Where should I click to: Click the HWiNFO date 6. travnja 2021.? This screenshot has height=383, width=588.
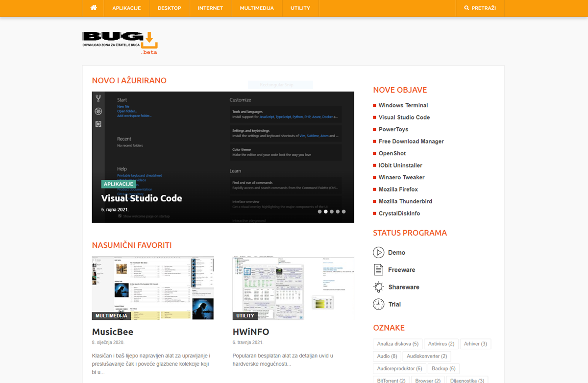(248, 342)
